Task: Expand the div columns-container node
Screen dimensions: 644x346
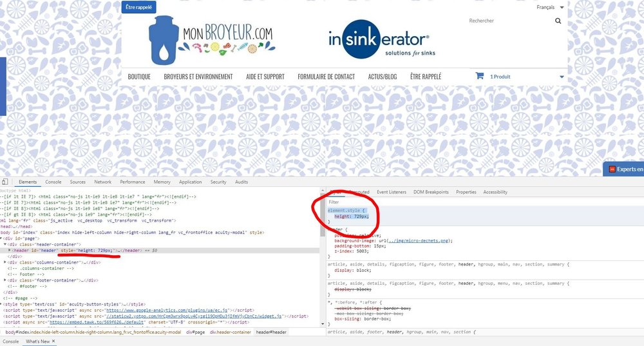Action: [5, 262]
